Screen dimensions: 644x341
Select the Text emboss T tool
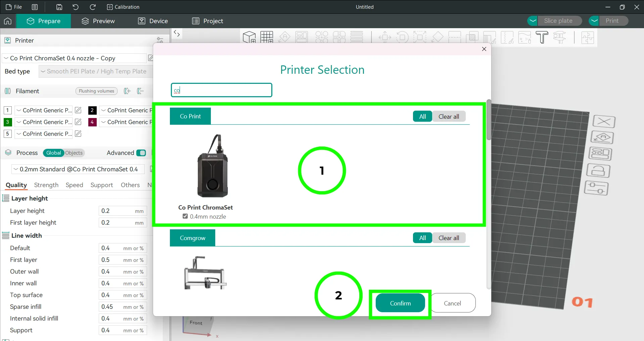[542, 37]
